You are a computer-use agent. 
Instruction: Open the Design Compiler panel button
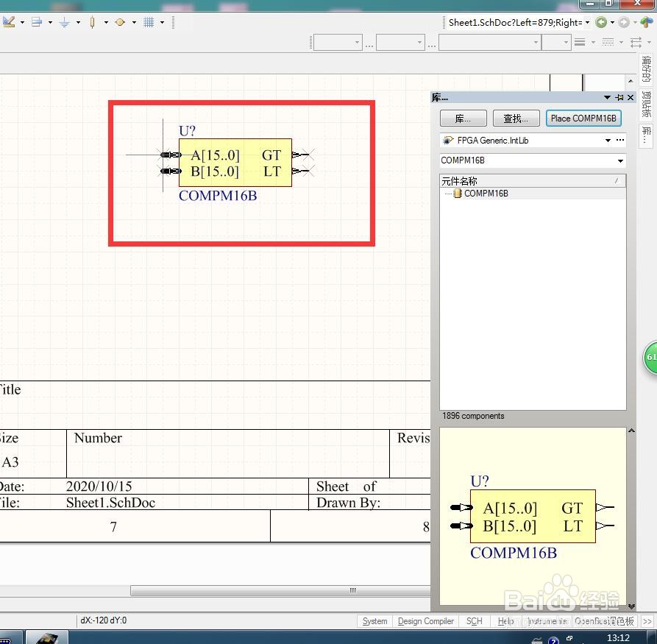pos(426,621)
